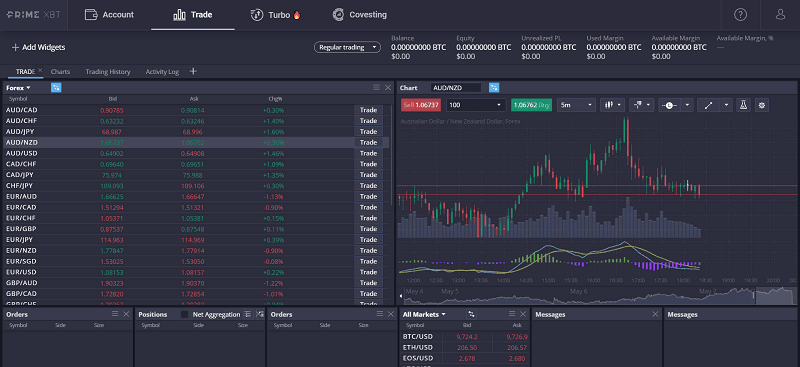800x367 pixels.
Task: Click the AUD/NZD chart symbol field
Action: (456, 88)
